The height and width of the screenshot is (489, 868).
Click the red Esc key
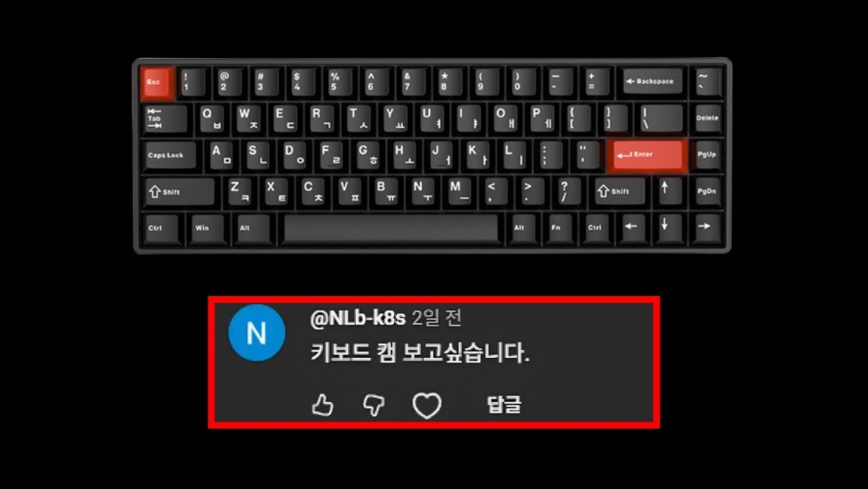156,83
